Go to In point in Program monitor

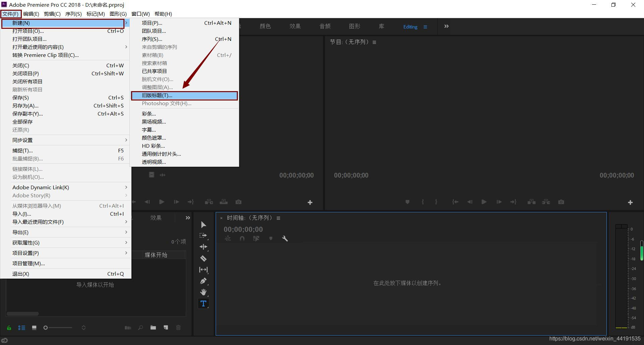455,202
